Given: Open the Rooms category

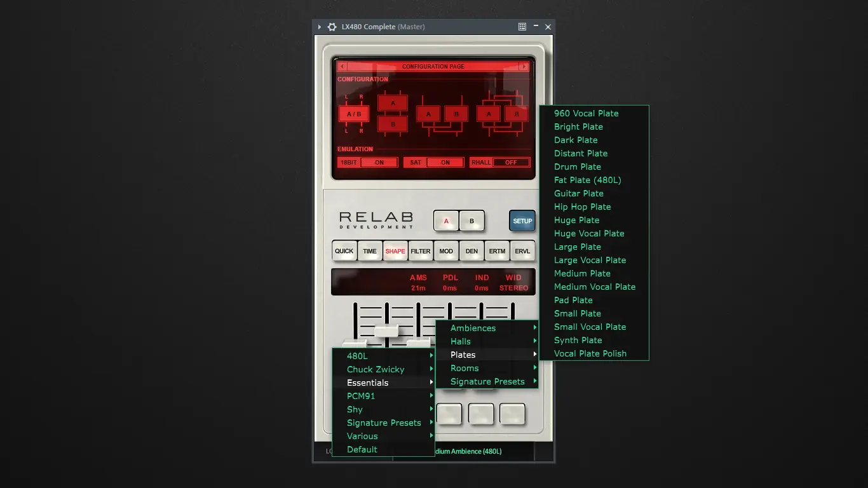Looking at the screenshot, I should (x=487, y=368).
